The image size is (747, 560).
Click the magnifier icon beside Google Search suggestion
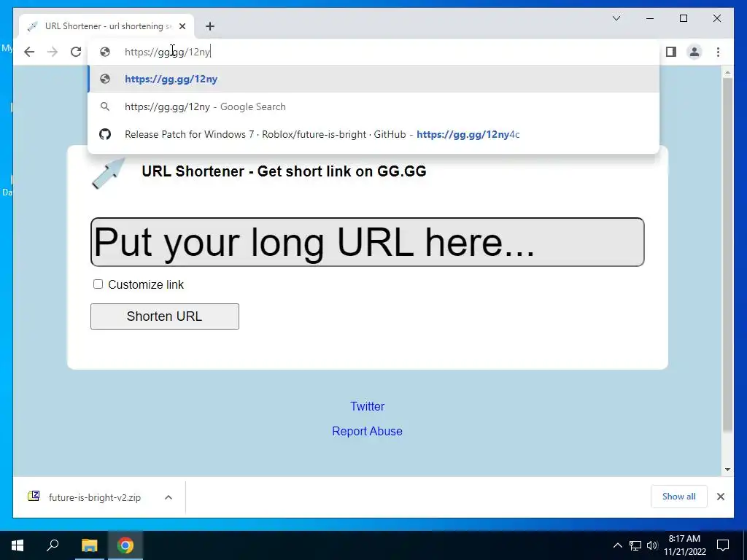click(105, 106)
